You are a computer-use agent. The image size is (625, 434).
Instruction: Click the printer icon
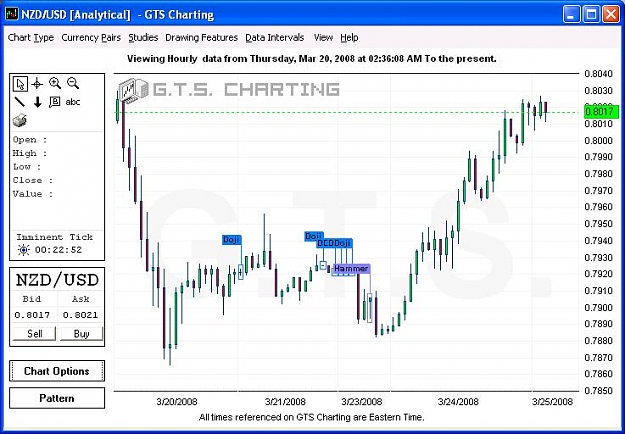[x=20, y=120]
